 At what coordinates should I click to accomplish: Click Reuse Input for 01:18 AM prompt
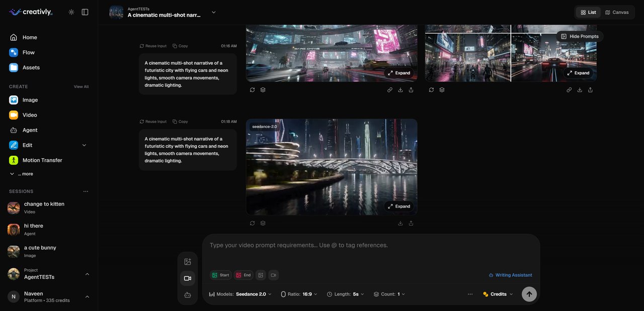153,122
